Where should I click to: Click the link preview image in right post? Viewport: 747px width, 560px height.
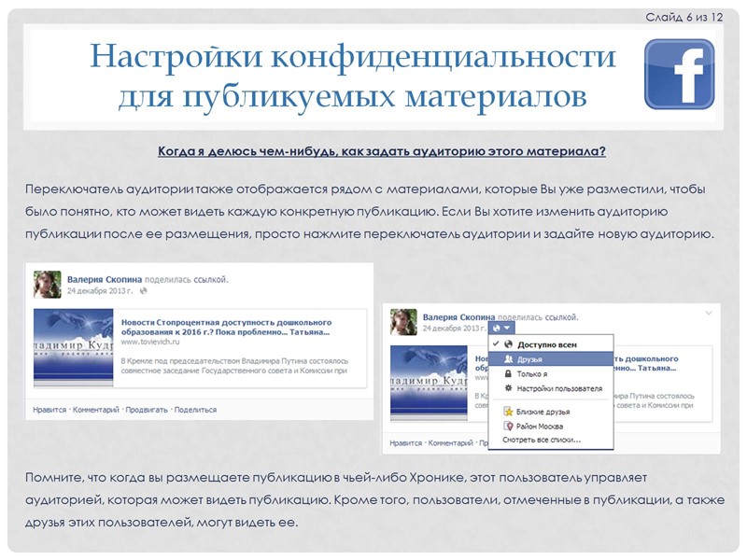[x=429, y=384]
